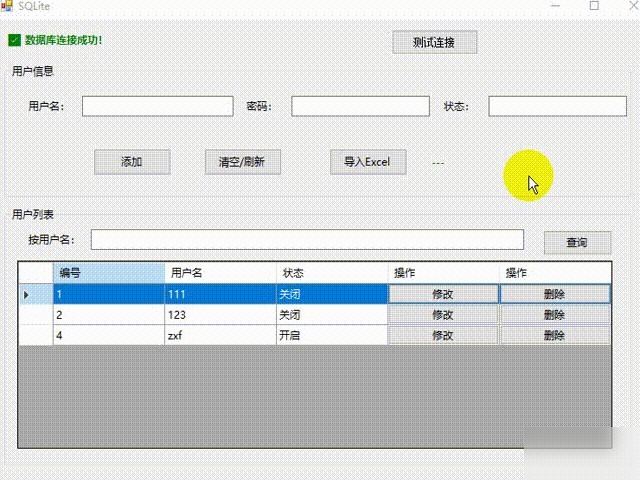
Task: Click the 清空/刷新 button
Action: pos(243,162)
